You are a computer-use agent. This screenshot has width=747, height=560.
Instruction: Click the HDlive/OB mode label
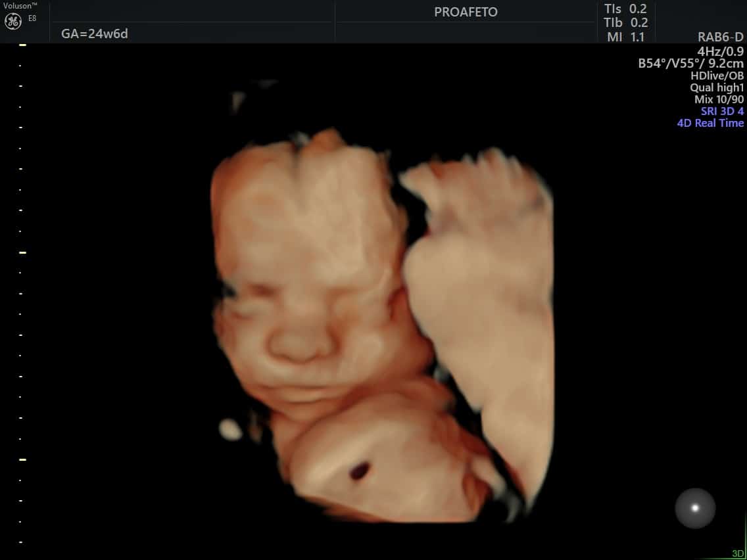click(x=717, y=75)
